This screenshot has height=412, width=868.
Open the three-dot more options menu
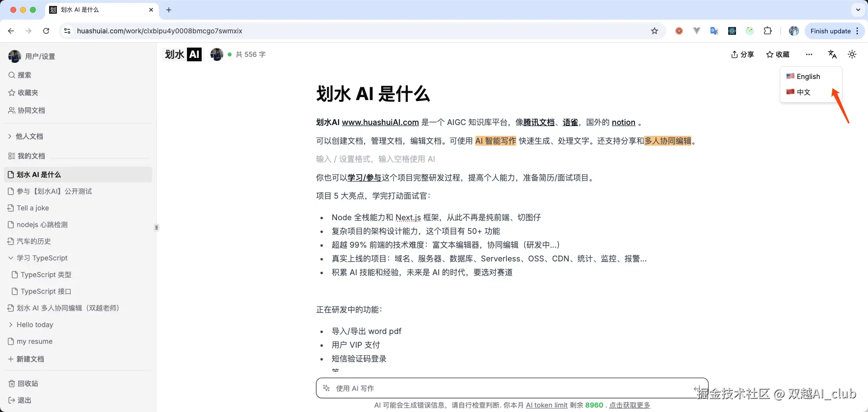[809, 54]
